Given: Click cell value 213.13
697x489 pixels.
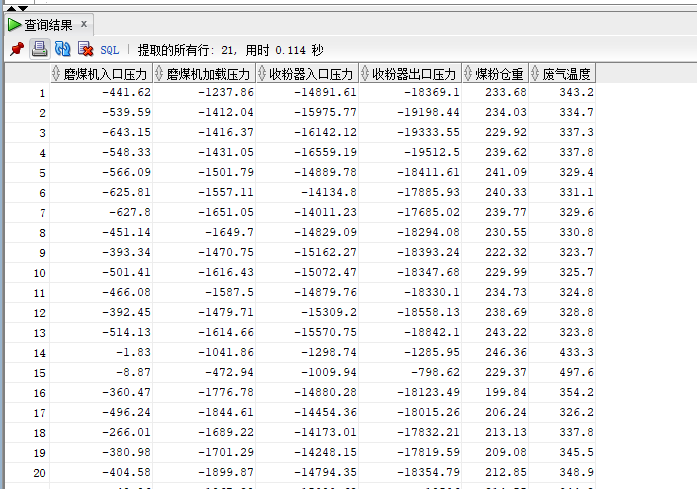Looking at the screenshot, I should pyautogui.click(x=506, y=432).
